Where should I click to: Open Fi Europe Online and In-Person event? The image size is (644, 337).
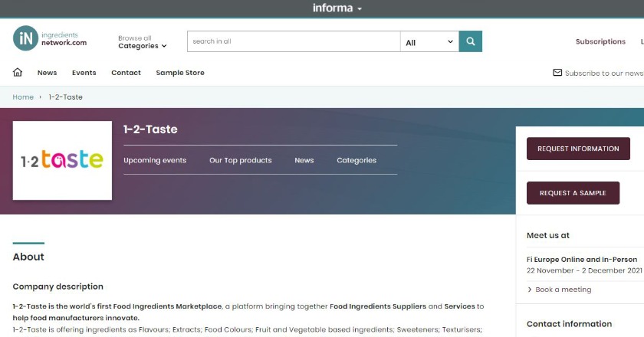point(582,260)
